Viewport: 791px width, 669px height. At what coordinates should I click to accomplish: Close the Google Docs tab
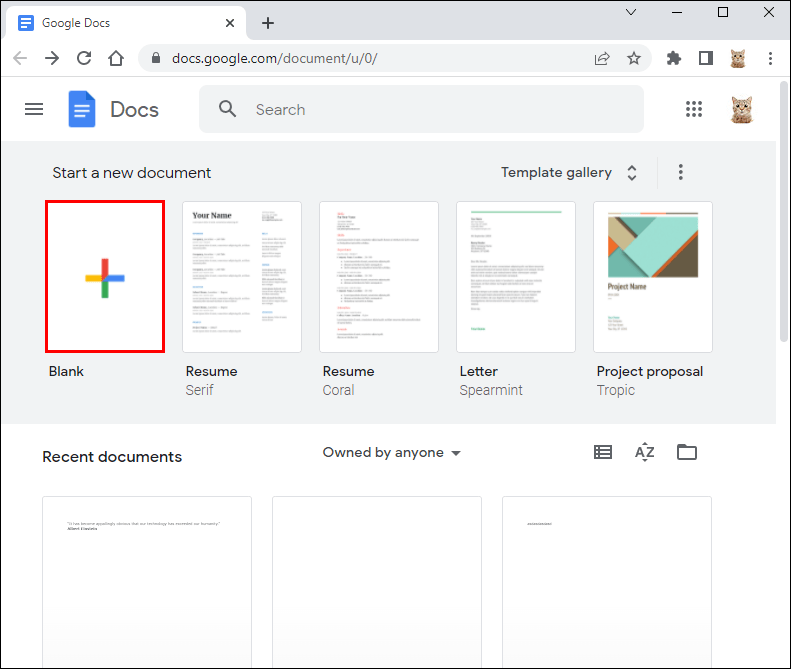(x=230, y=23)
